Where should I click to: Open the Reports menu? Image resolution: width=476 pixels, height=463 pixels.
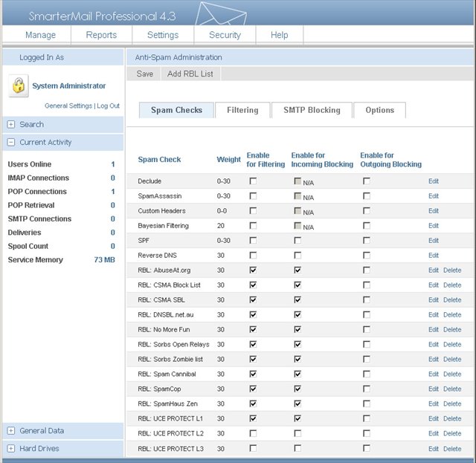(x=101, y=35)
